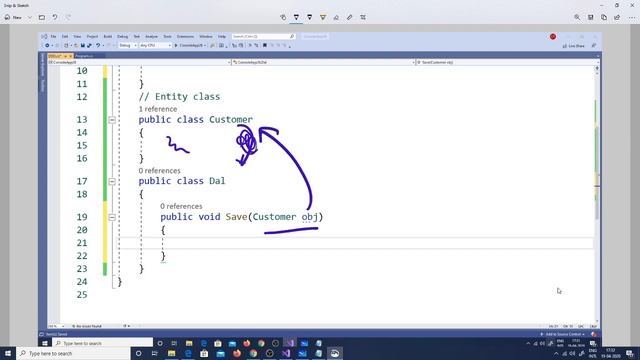The height and width of the screenshot is (360, 640).
Task: Select the Eraser tool
Action: pyautogui.click(x=336, y=18)
